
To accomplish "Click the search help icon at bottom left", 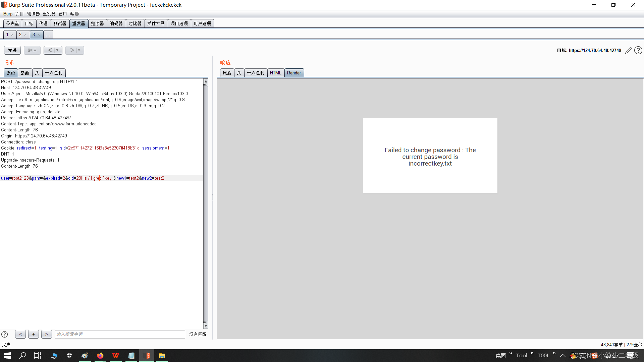I will 5,334.
